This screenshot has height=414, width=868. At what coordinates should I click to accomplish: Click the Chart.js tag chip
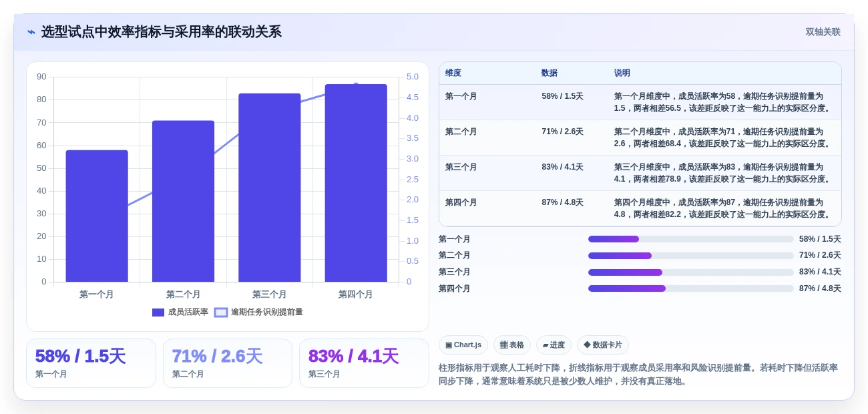click(463, 345)
